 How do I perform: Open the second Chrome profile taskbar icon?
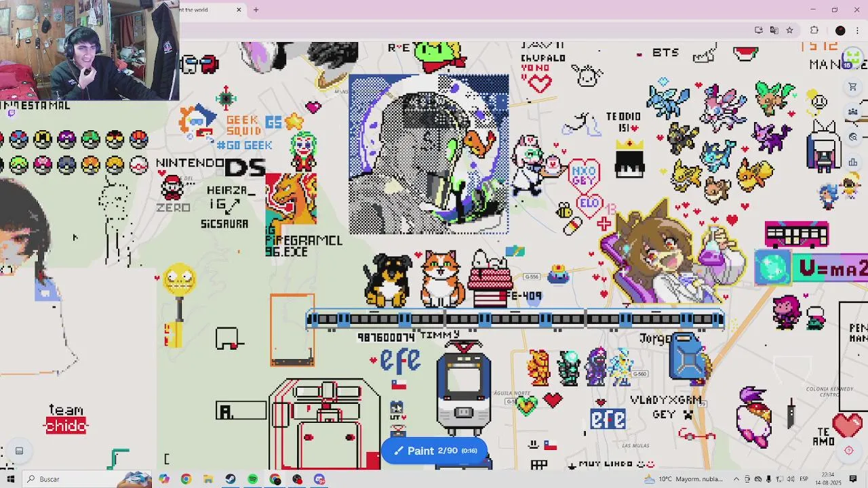point(275,479)
